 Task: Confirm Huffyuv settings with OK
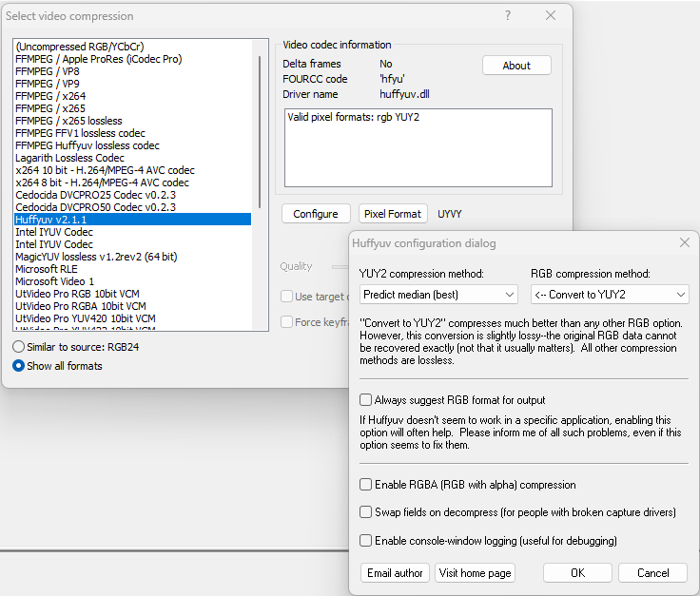tap(577, 573)
